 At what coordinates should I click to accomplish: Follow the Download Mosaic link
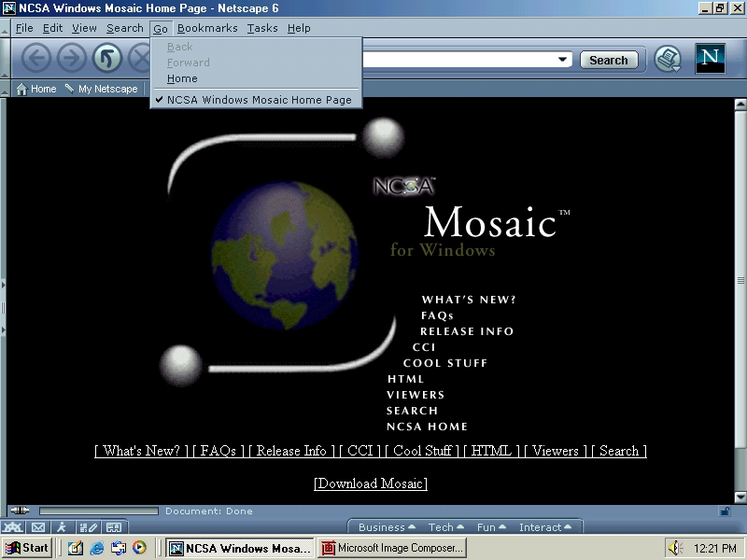pos(371,483)
